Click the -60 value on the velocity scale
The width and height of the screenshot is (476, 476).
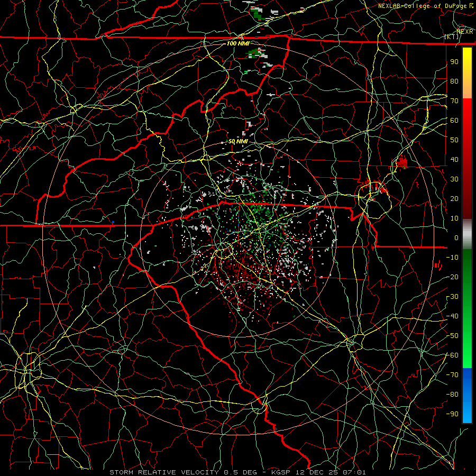452,355
